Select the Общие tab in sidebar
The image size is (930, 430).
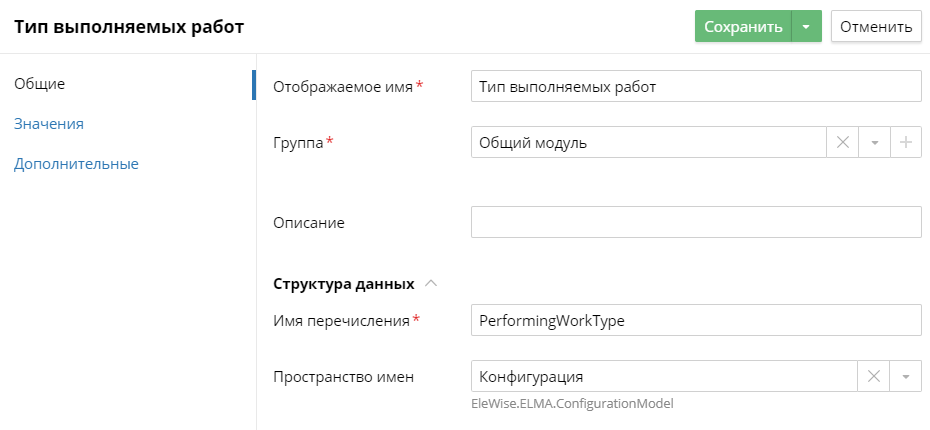[40, 84]
